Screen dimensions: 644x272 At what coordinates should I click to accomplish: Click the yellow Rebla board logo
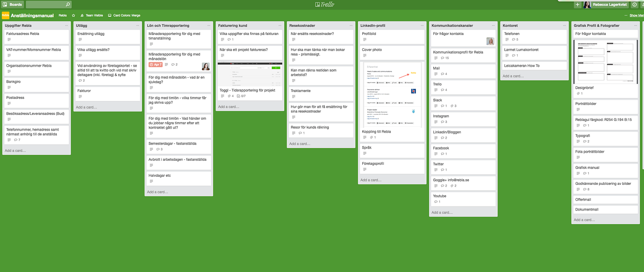point(6,15)
